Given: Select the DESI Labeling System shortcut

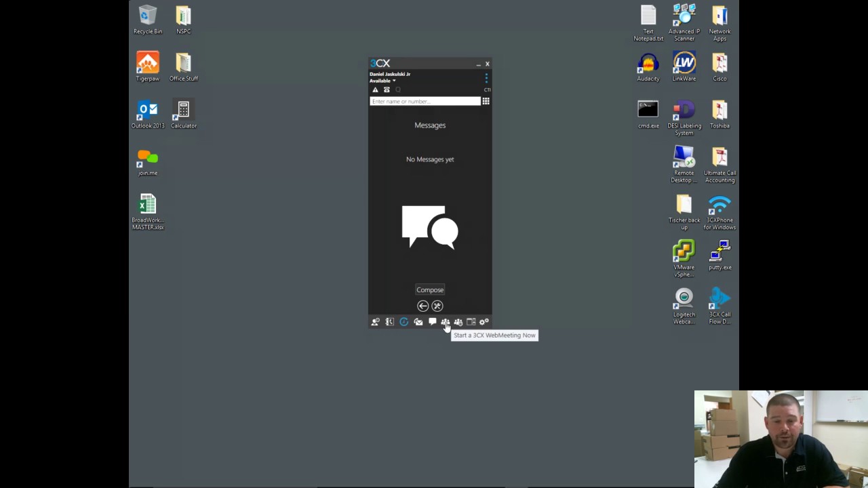Looking at the screenshot, I should click(x=684, y=117).
